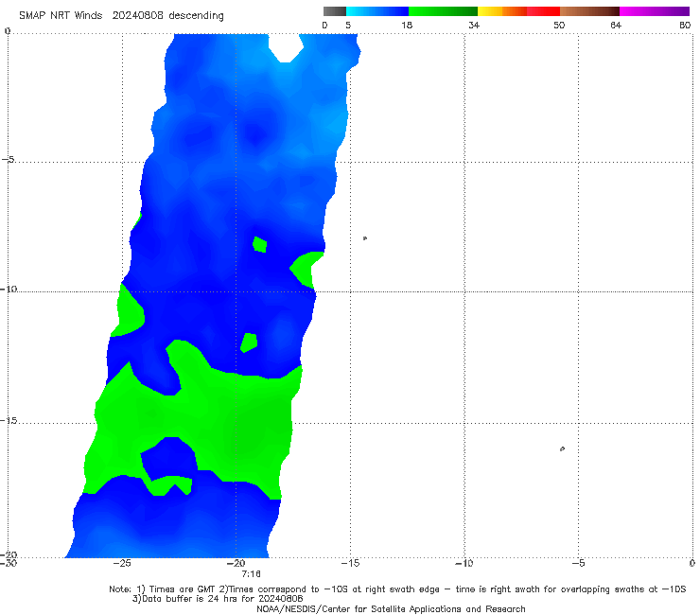The image size is (700, 615).
Task: Click the small island marker near the right side of the map
Action: pos(562,448)
